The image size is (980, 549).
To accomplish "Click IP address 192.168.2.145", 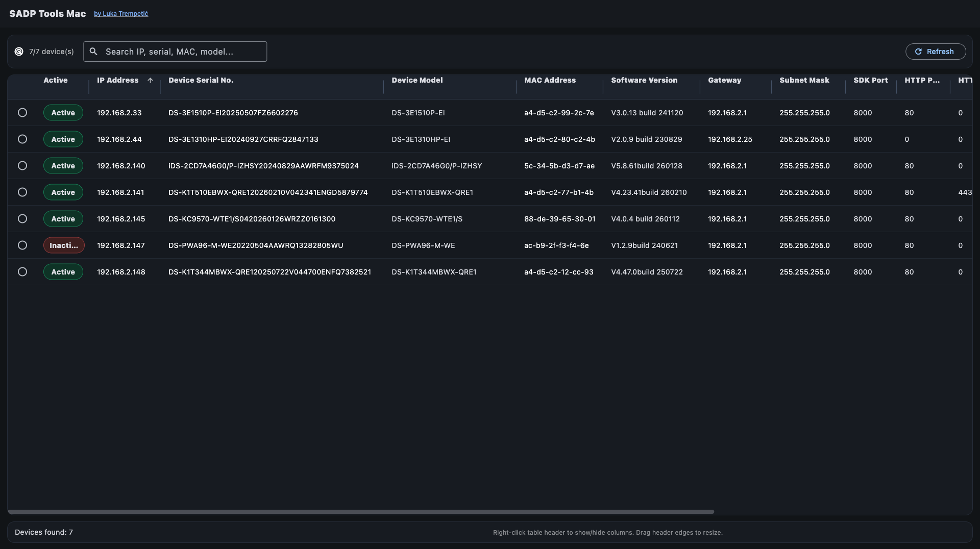I will [x=121, y=219].
